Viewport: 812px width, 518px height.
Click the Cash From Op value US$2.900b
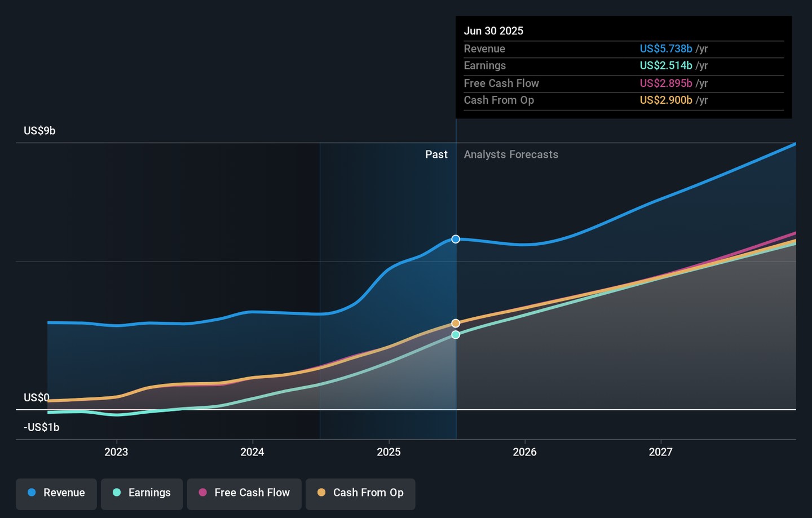(666, 100)
